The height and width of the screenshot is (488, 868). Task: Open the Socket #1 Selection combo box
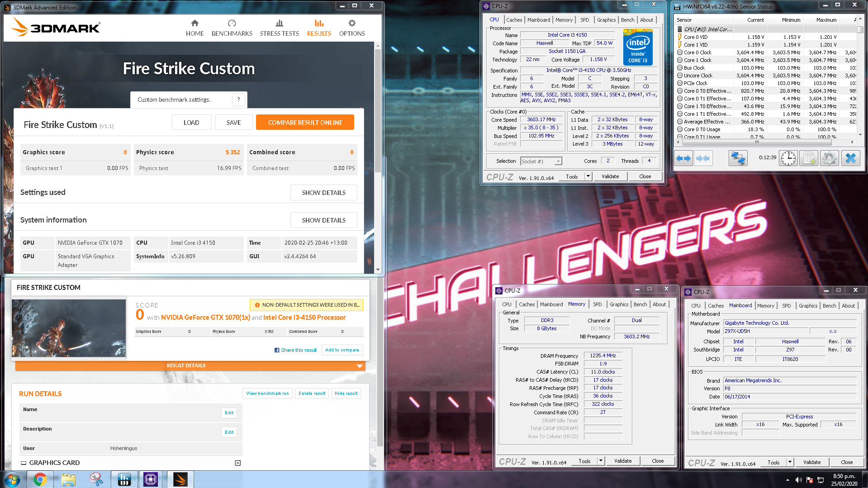tap(541, 161)
